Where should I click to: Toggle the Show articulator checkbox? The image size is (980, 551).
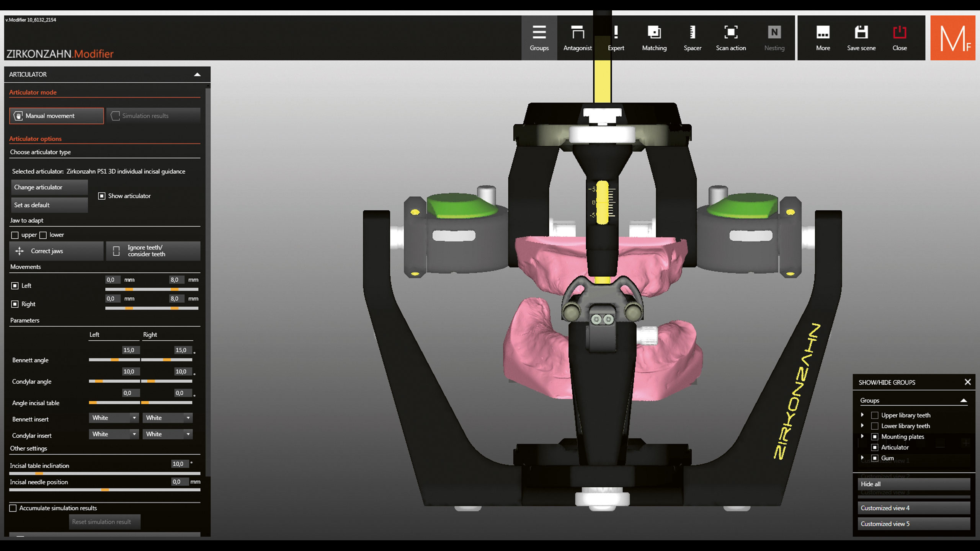102,196
